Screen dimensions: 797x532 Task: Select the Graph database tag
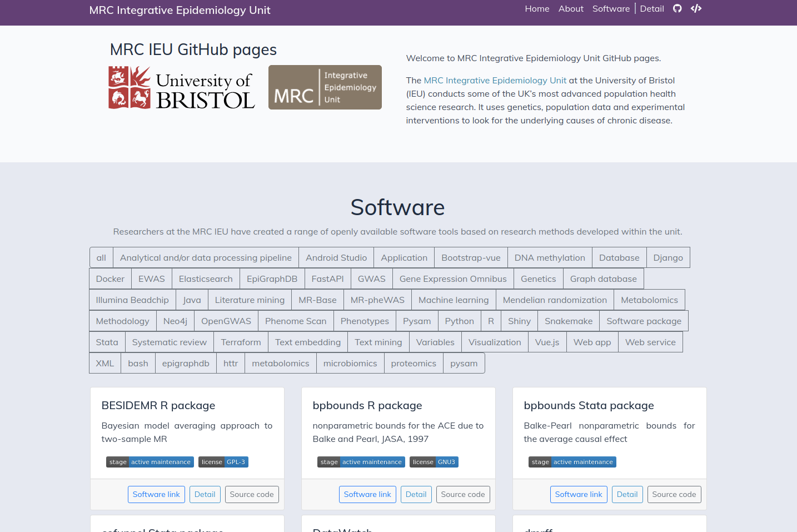[x=604, y=279]
